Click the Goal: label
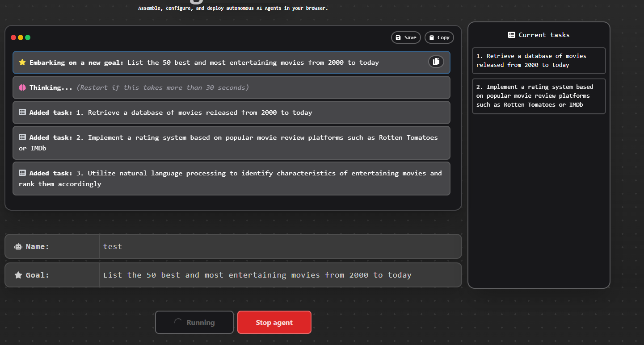Viewport: 644px width, 345px height. click(38, 275)
